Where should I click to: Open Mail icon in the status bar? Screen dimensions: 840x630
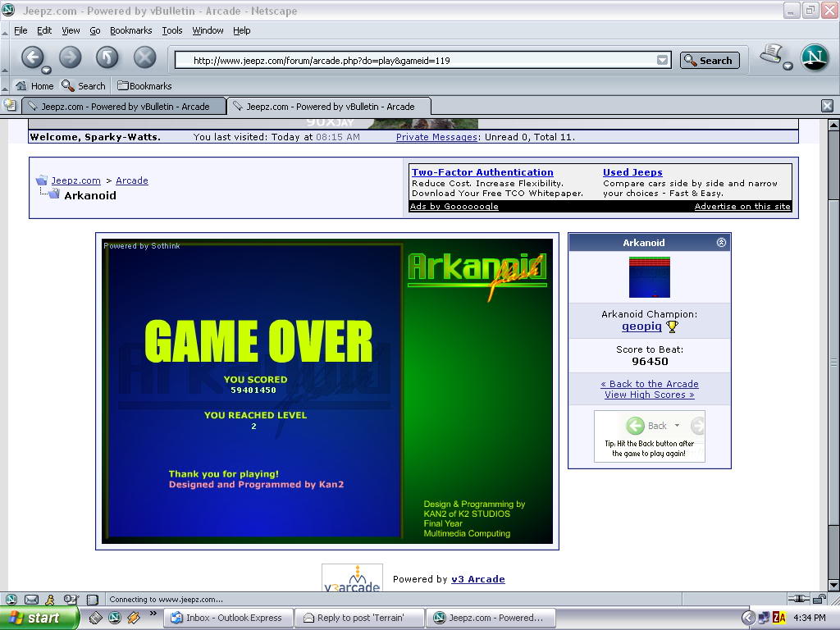click(x=31, y=600)
